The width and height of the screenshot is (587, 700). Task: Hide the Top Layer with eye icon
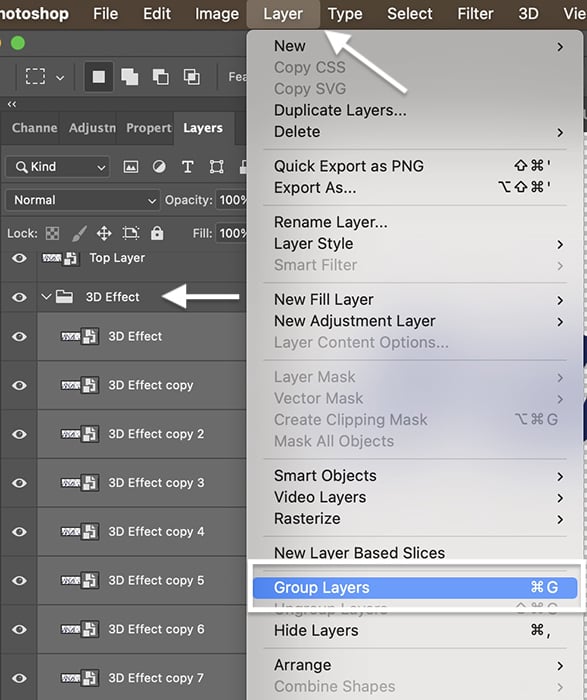(19, 258)
